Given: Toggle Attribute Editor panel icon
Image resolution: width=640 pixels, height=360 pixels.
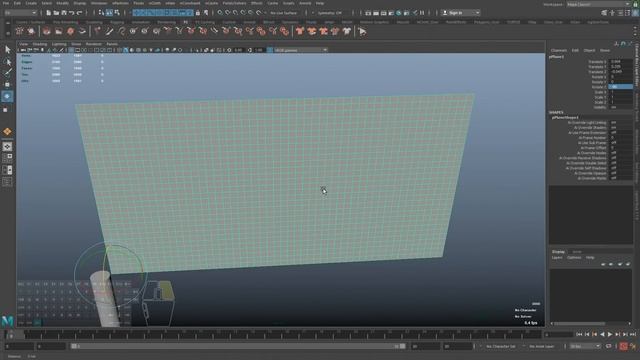Looking at the screenshot, I should click(620, 13).
